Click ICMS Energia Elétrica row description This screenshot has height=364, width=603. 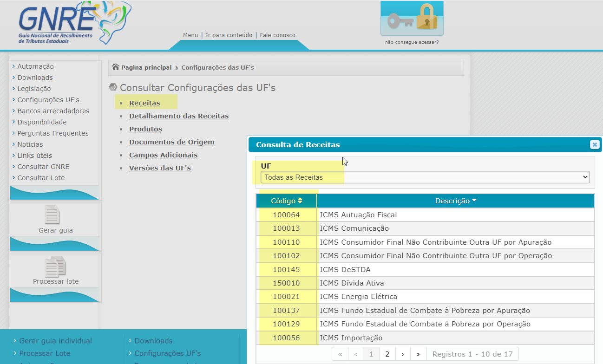[x=358, y=297]
